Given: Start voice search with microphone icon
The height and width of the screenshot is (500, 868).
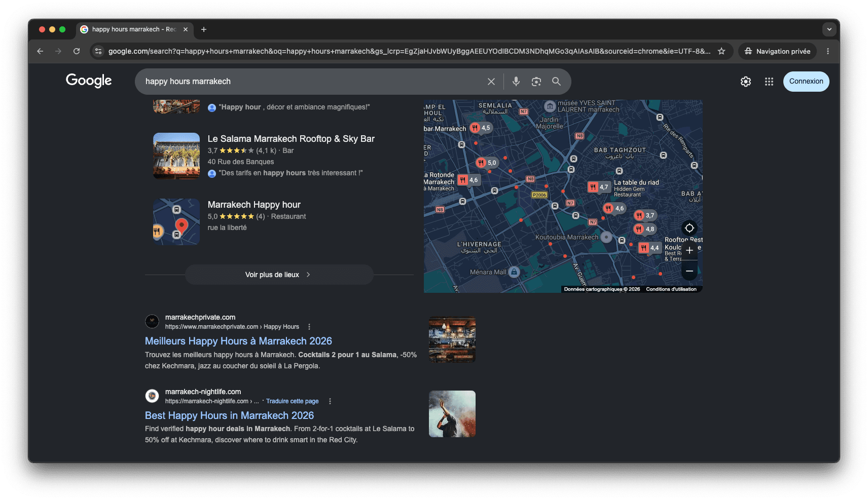Looking at the screenshot, I should click(x=516, y=82).
